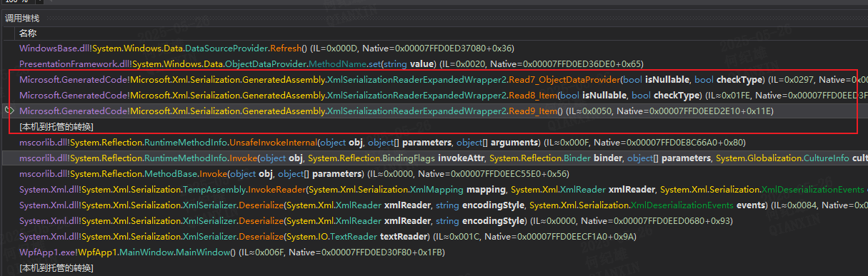The image size is (868, 276).
Task: Select the last [本机到托管的转换] row
Action: [56, 267]
